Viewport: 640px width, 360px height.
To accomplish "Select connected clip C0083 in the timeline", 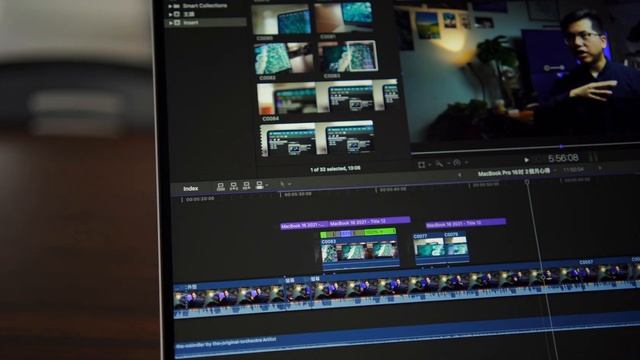I will 360,253.
